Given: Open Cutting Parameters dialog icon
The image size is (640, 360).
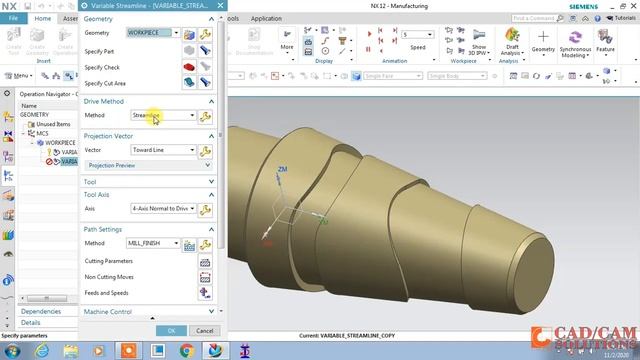Looking at the screenshot, I should (x=205, y=262).
